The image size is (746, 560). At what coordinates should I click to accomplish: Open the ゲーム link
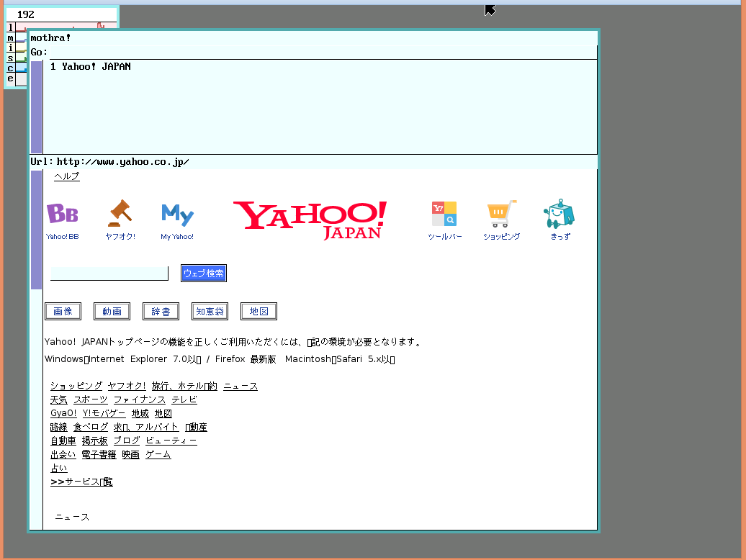click(158, 454)
